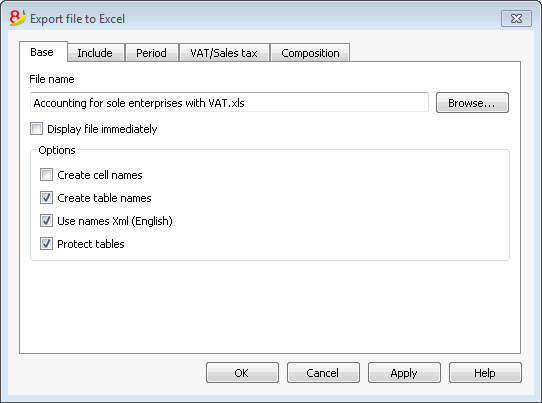Switch to the Base tab
Viewport: 542px width, 403px height.
tap(43, 52)
